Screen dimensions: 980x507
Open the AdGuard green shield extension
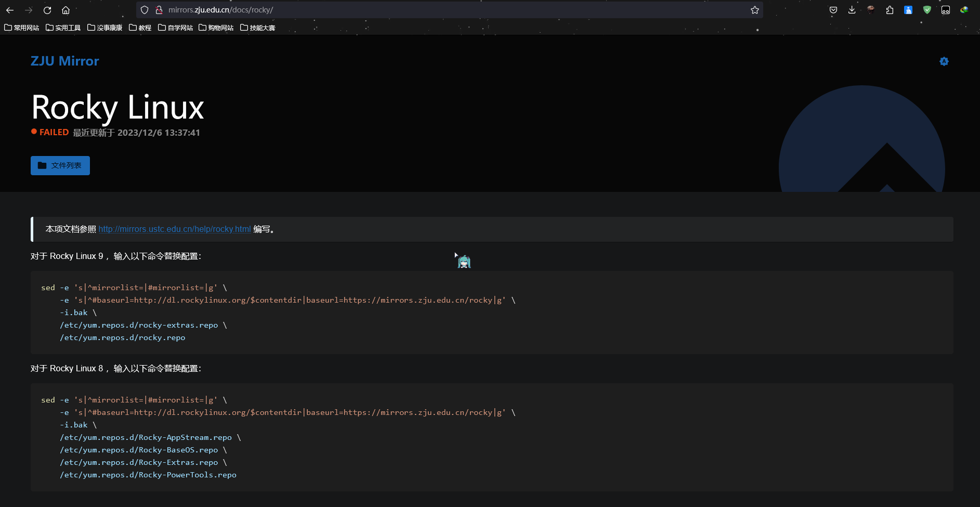[927, 10]
